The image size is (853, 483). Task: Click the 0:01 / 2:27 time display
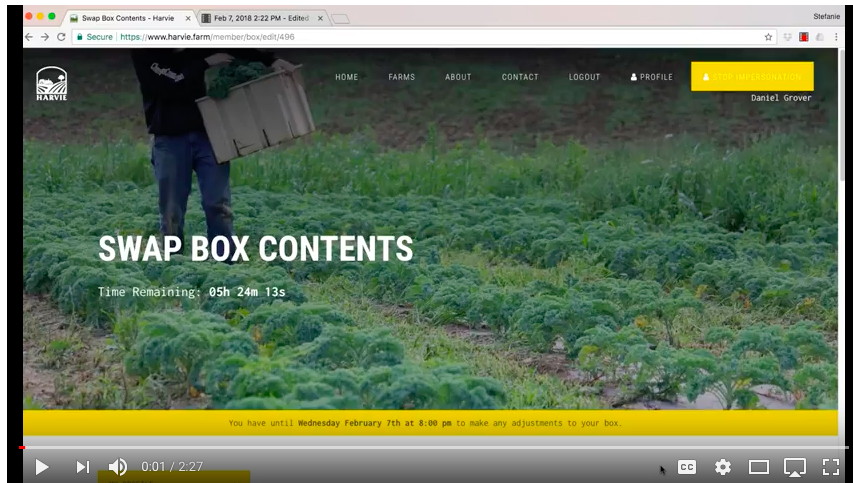172,467
